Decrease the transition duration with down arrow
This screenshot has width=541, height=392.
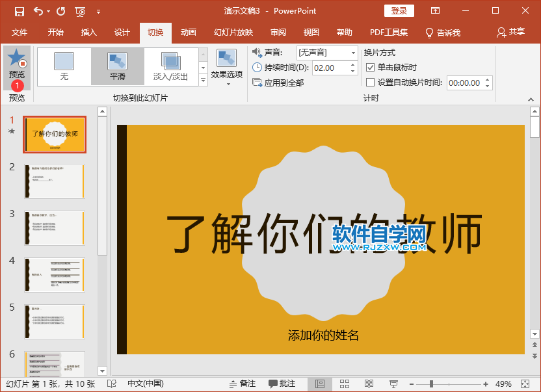(352, 71)
